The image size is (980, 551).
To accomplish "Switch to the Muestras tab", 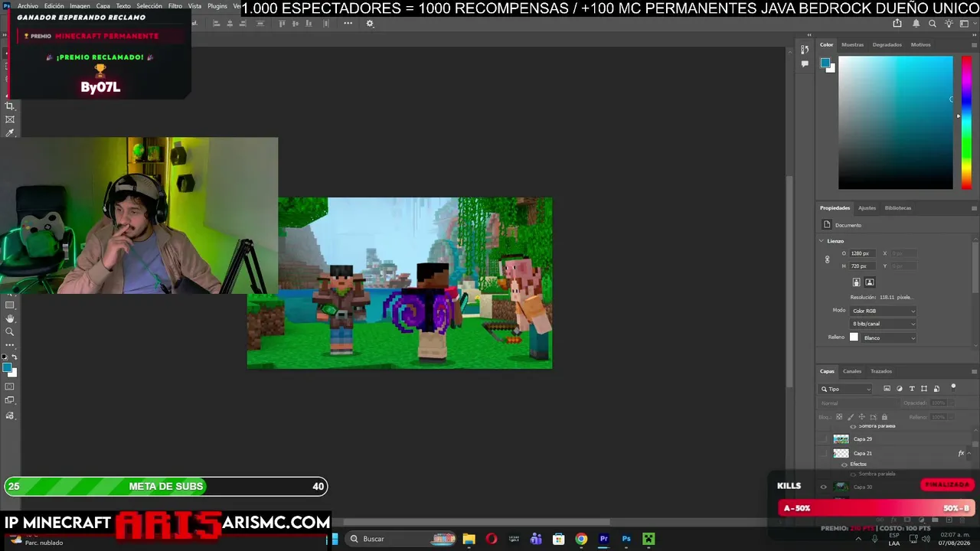I will (x=852, y=45).
